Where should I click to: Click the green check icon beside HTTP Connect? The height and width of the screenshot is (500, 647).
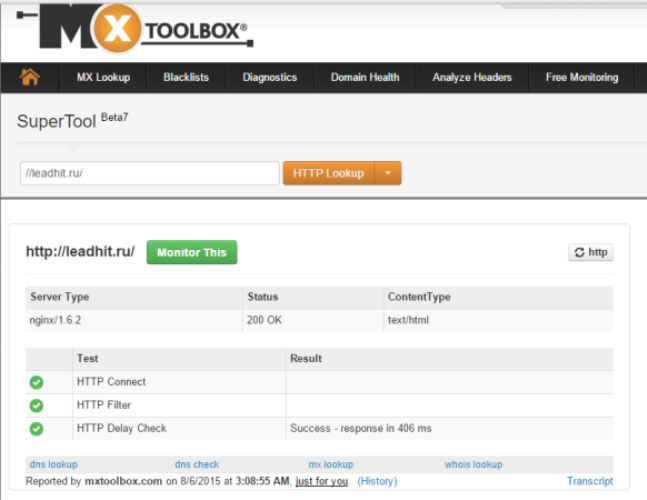click(36, 382)
